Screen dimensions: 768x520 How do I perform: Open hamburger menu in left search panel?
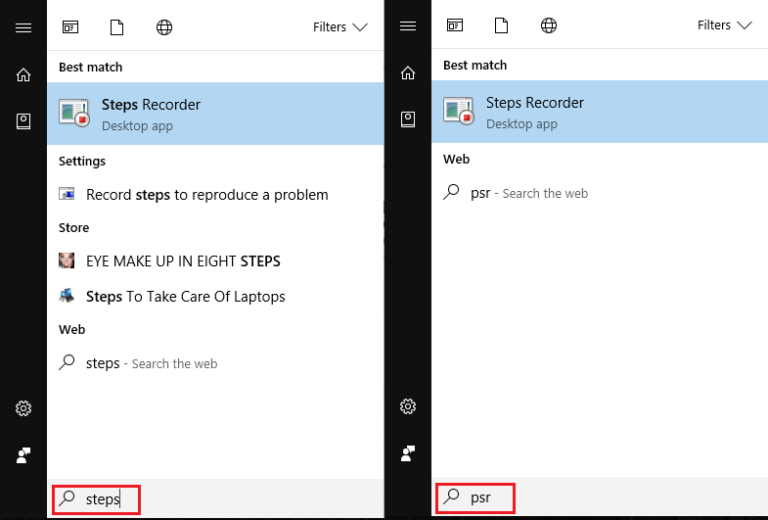point(23,27)
